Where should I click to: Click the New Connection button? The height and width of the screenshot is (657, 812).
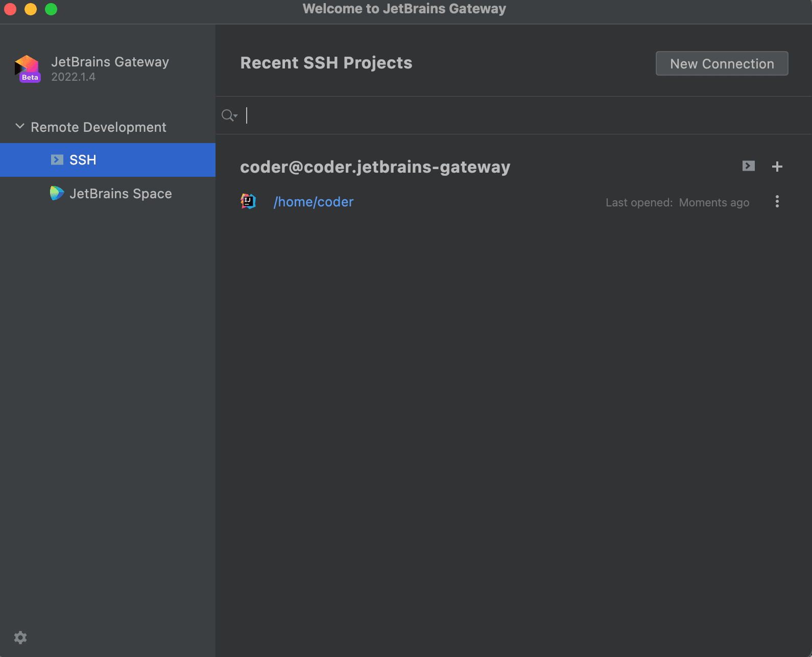click(x=722, y=63)
